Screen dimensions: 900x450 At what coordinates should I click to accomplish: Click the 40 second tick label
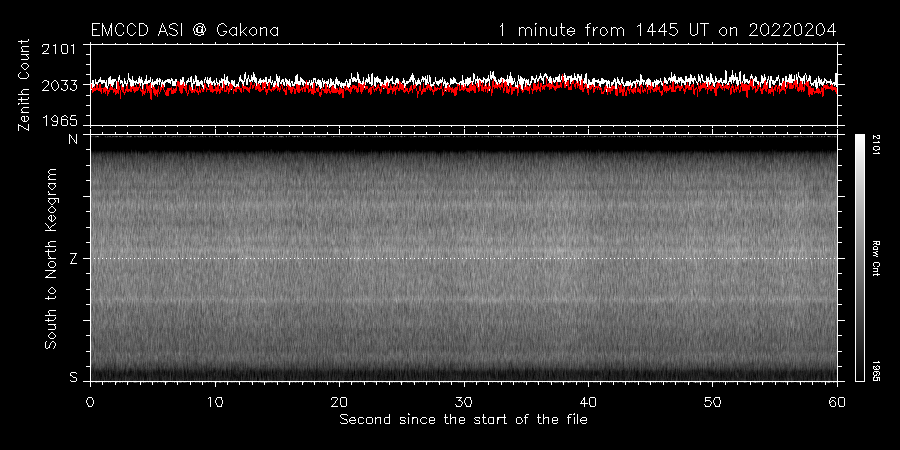point(588,401)
